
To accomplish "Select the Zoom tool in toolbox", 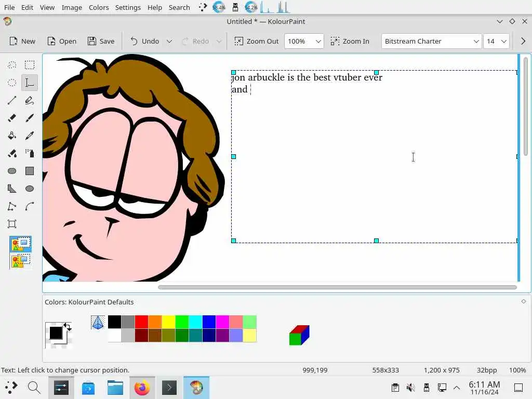I will pos(12,223).
